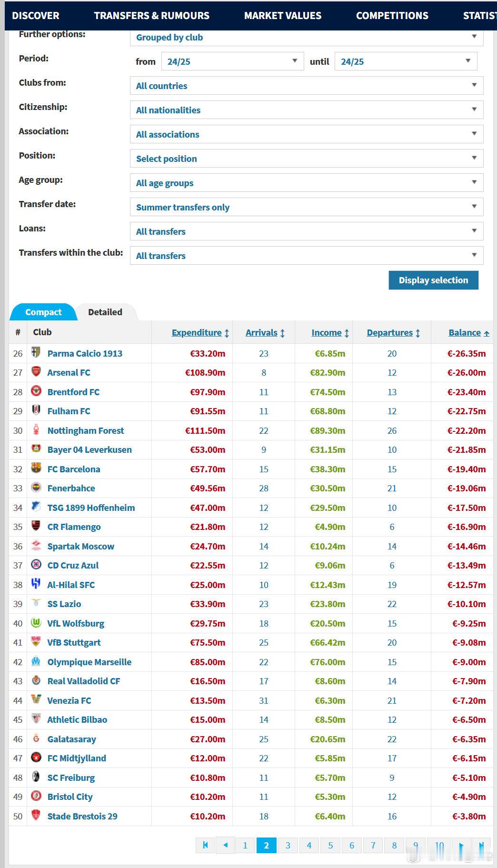The height and width of the screenshot is (868, 497).
Task: Click the Olympique Marseille crest
Action: pos(36,661)
